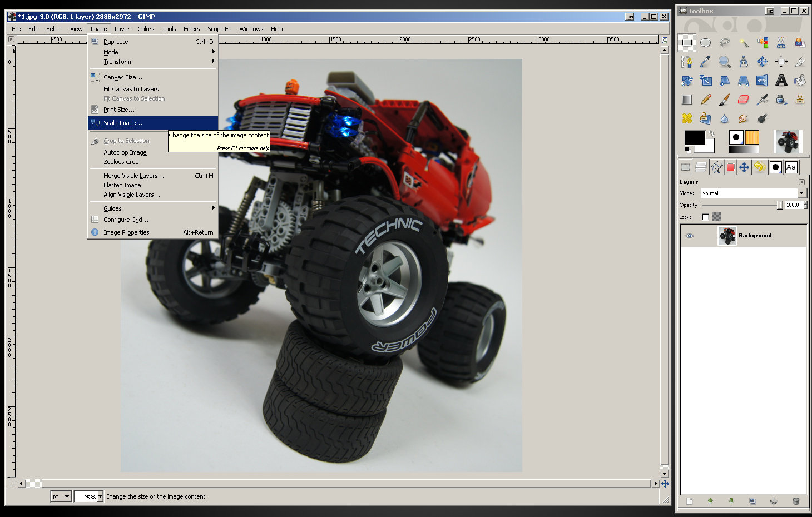Screen dimensions: 812x517
Task: Open the Layers dock configure menu arrow
Action: point(801,182)
